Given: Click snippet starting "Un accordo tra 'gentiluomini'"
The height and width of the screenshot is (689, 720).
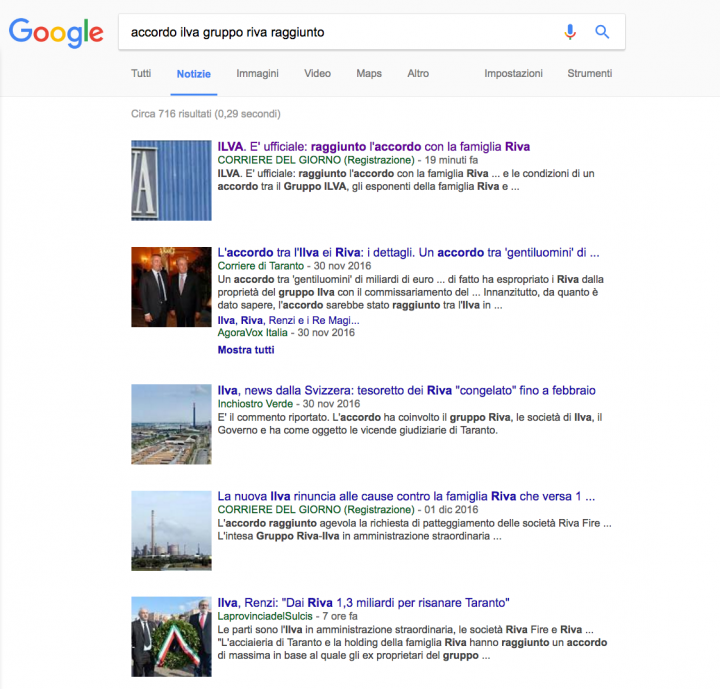Looking at the screenshot, I should tap(411, 292).
